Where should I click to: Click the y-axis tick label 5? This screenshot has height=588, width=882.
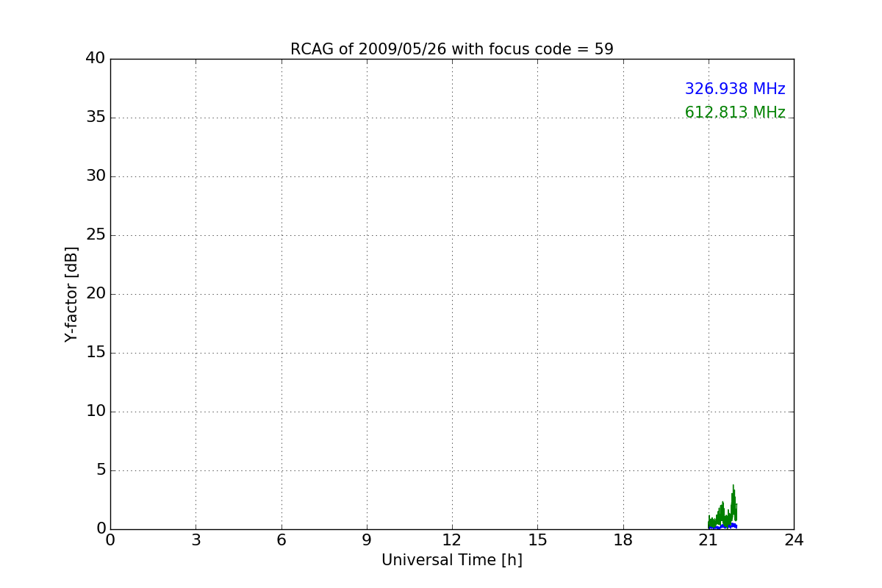coord(101,470)
